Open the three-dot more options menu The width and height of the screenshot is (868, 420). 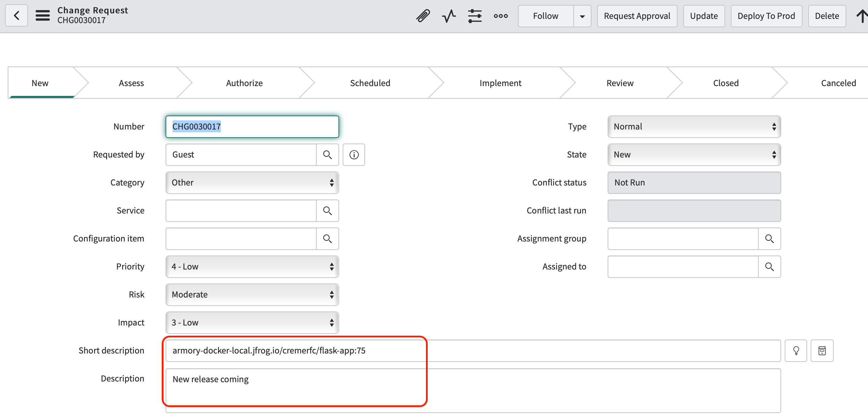(x=500, y=16)
